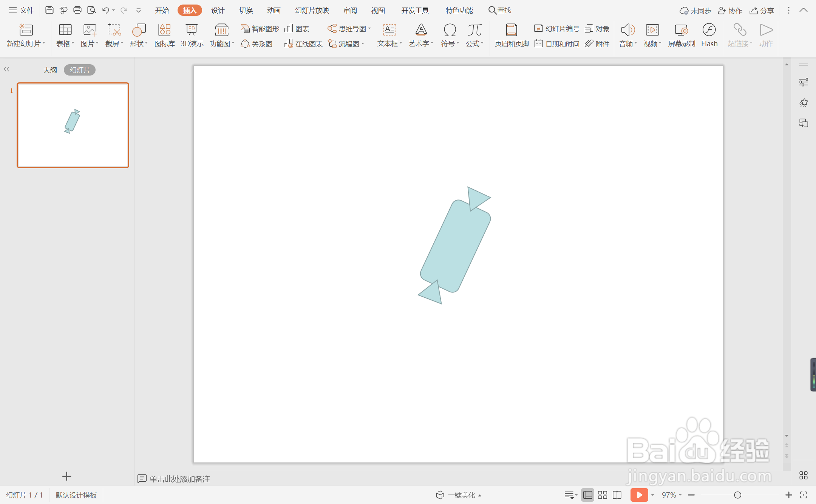Click the 分享 share button
Image resolution: width=816 pixels, height=504 pixels.
tap(762, 11)
